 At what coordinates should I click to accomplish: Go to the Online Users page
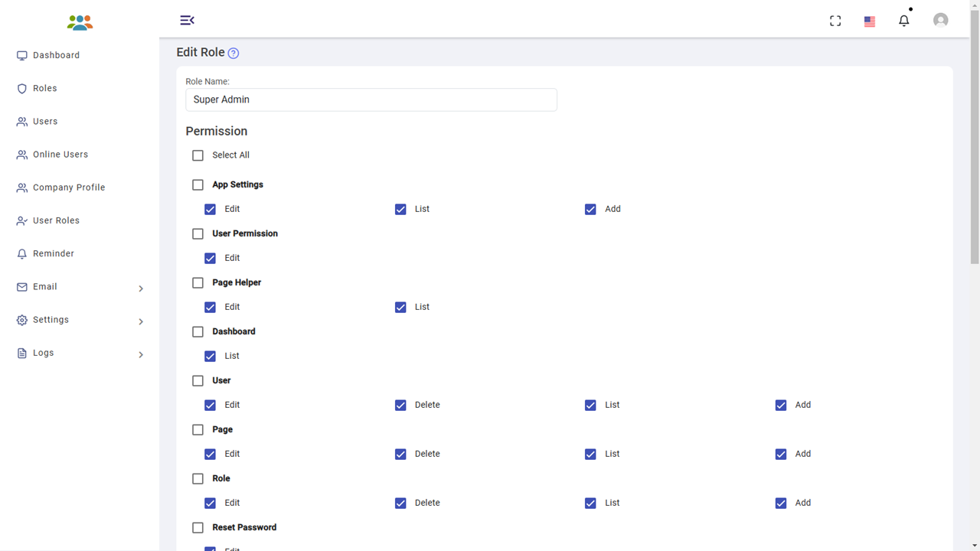click(x=60, y=155)
